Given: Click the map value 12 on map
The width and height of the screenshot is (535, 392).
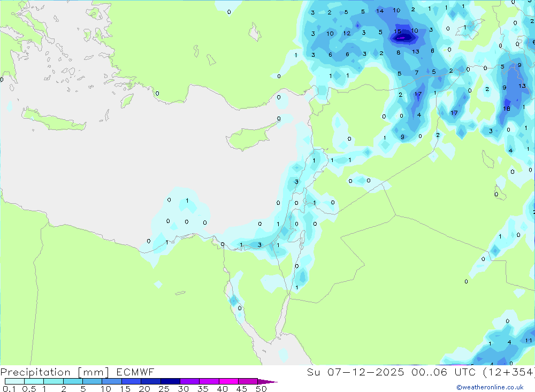Looking at the screenshot, I should [347, 33].
